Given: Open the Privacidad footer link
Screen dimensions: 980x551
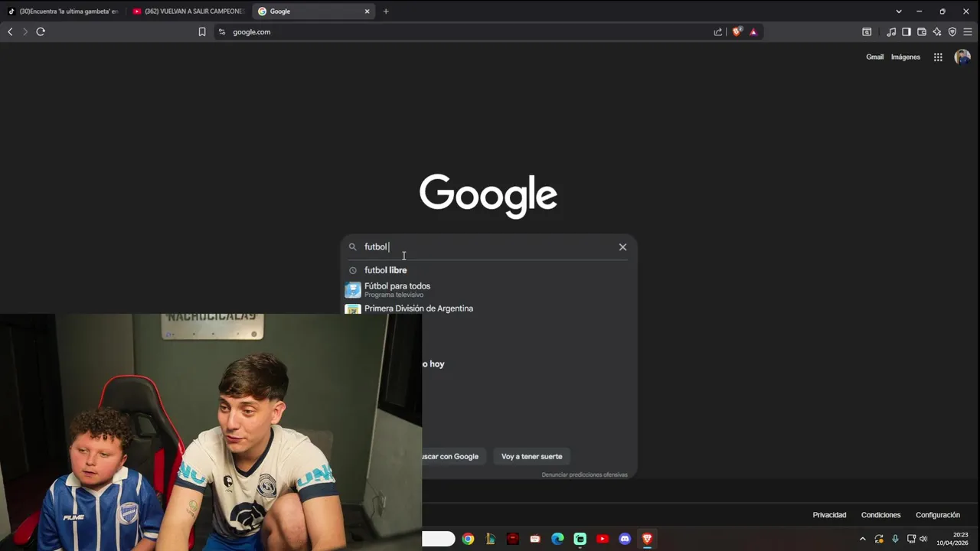Looking at the screenshot, I should pos(829,515).
